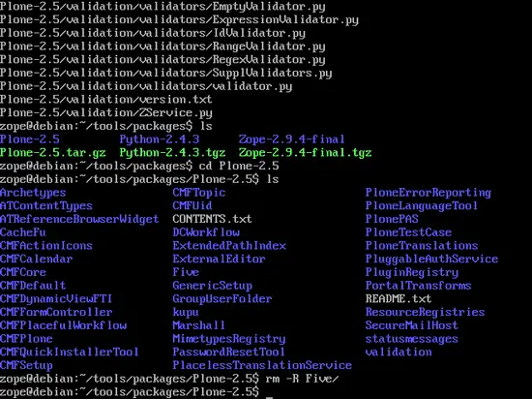Select the ExpressionValidator.py output line

coord(179,19)
